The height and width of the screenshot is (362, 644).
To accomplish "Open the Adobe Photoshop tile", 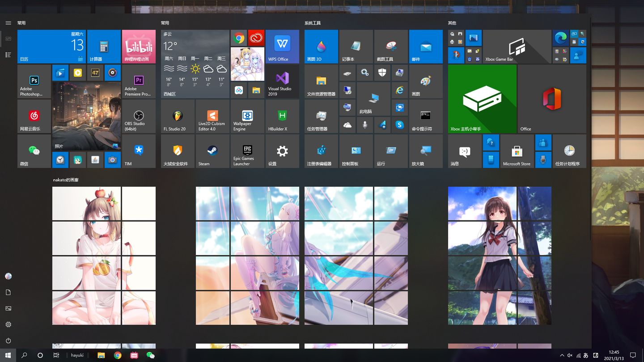I will (x=34, y=81).
